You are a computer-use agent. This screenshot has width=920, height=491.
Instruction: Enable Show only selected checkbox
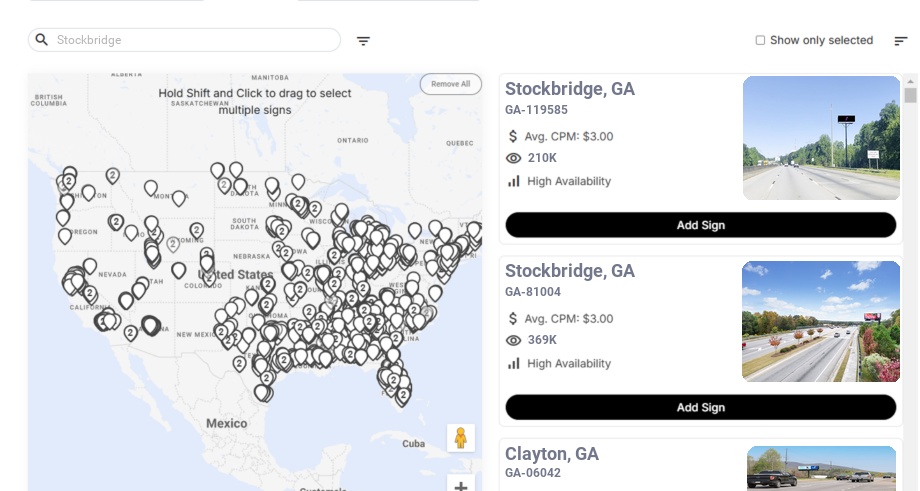click(x=760, y=41)
